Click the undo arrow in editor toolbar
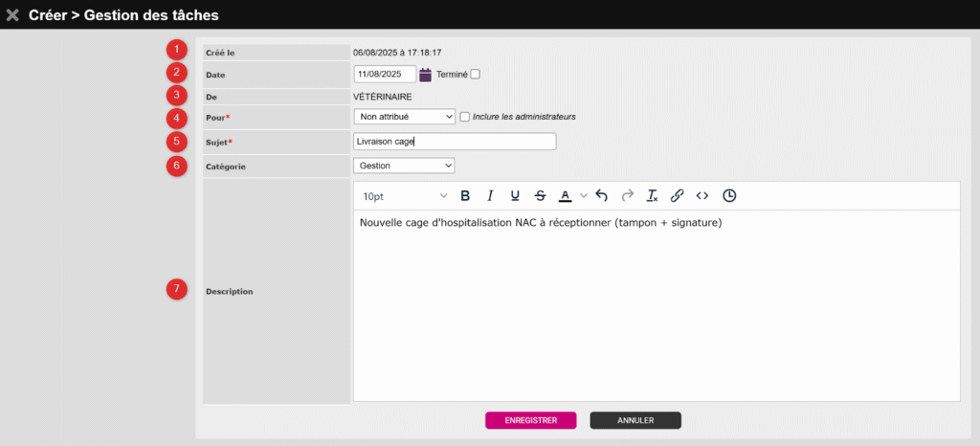This screenshot has height=446, width=980. click(x=602, y=195)
